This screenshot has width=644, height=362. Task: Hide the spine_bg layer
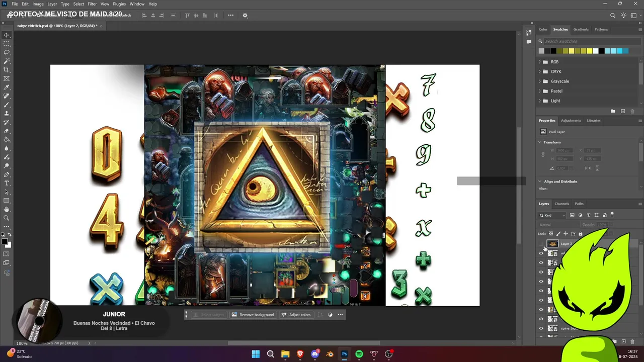point(541,328)
